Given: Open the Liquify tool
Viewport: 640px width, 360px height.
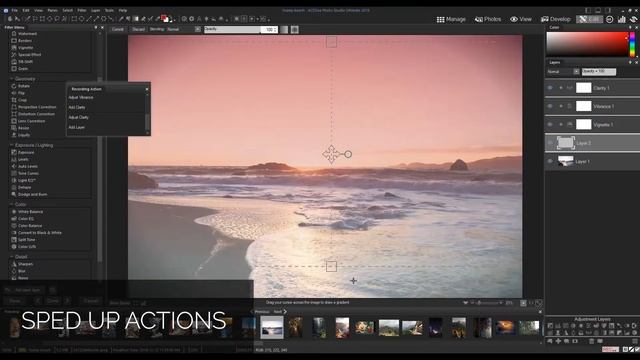Looking at the screenshot, I should point(21,135).
